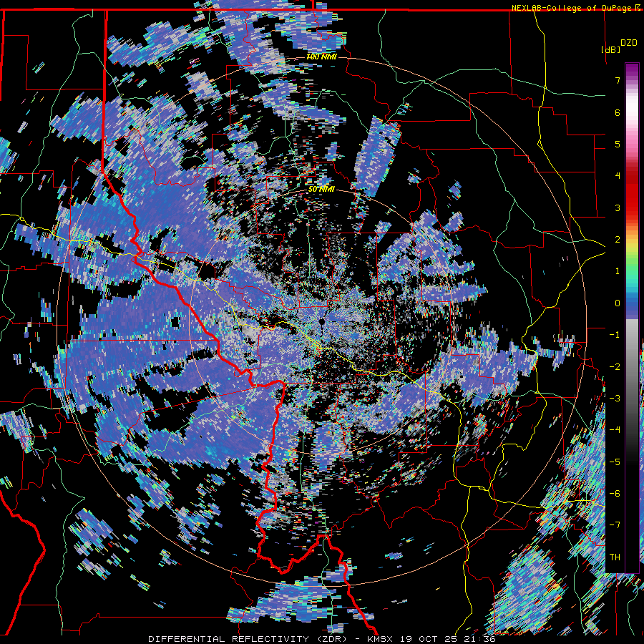Click the black radar site dot
The height and width of the screenshot is (644, 644).
pos(322,321)
